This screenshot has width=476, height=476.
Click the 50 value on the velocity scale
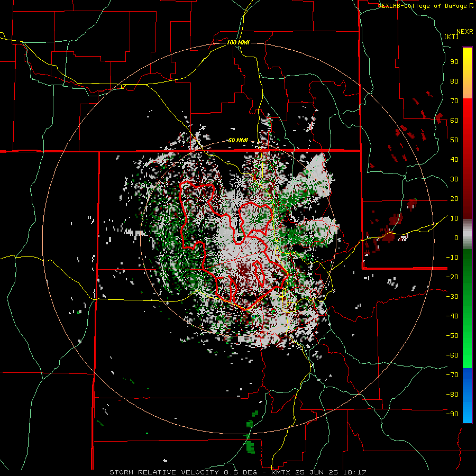tap(454, 140)
